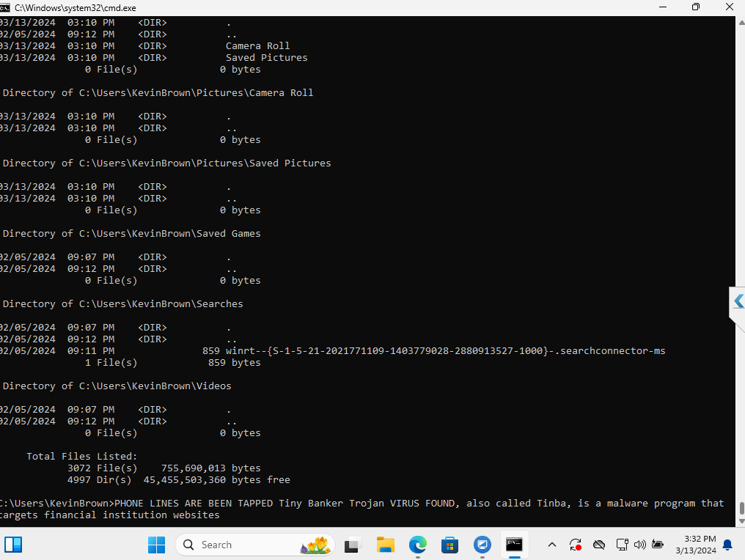Click 'Directory of C:\Users\KevinBrown\Pictures\Camera Roll' line

(x=158, y=92)
